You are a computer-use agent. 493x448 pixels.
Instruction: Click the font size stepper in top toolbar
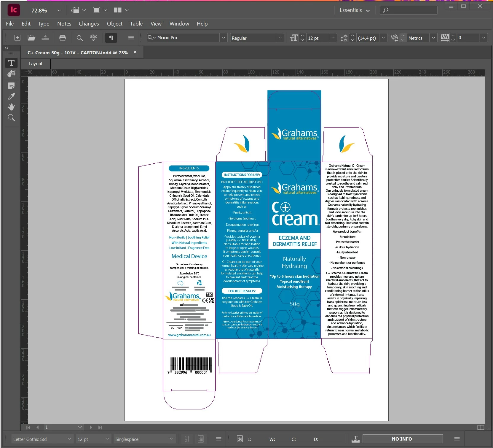point(302,38)
